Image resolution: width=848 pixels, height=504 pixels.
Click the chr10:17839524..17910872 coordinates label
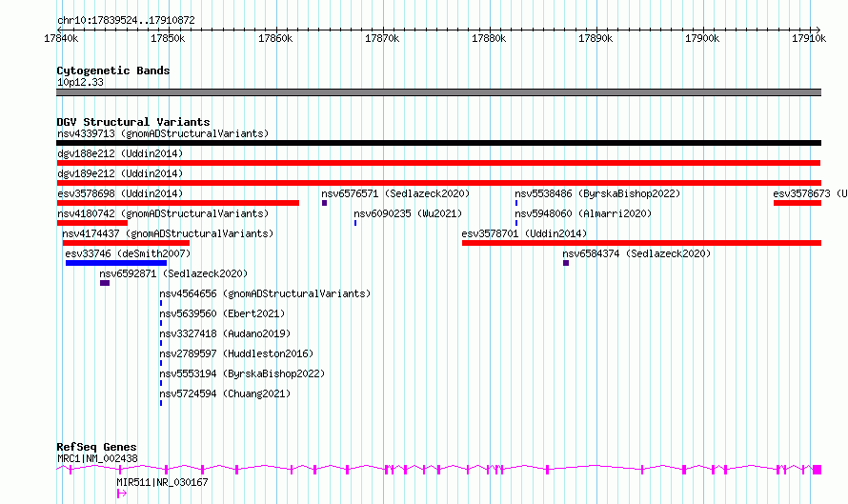coord(126,21)
